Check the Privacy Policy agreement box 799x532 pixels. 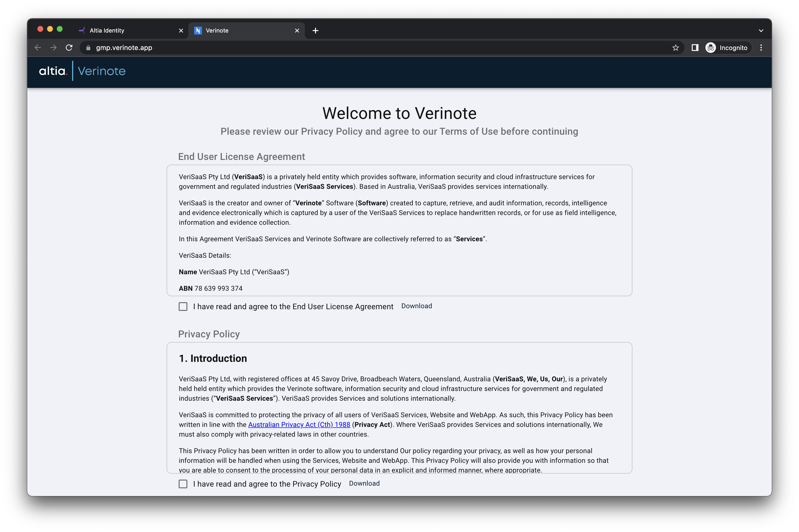183,484
